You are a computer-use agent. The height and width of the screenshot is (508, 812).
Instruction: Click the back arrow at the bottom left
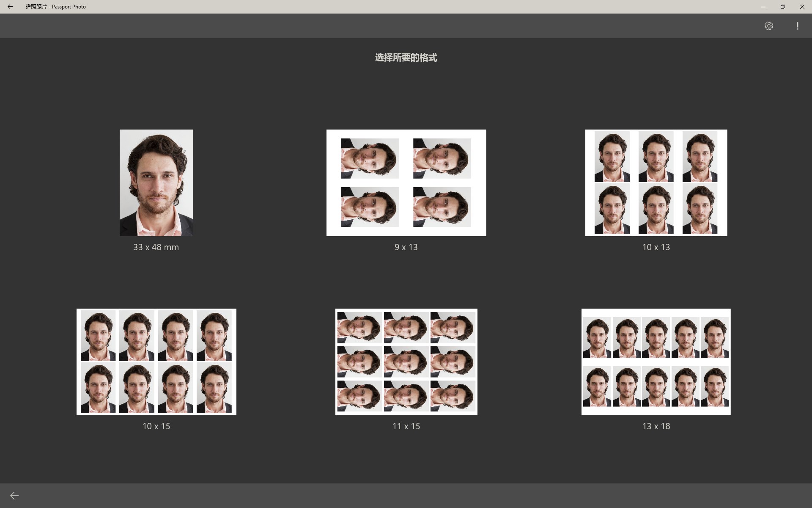click(x=14, y=495)
